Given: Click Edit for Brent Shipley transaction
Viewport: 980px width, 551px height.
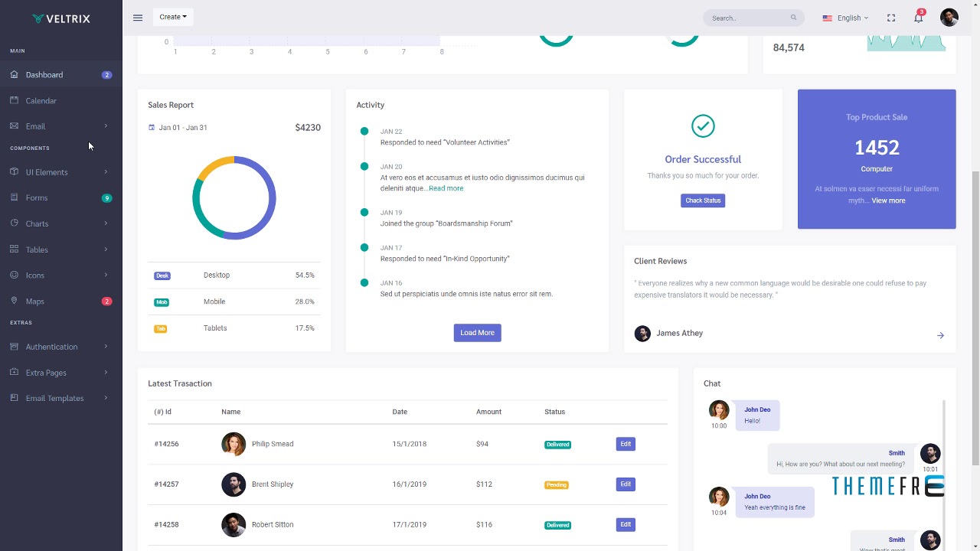Looking at the screenshot, I should pos(626,484).
